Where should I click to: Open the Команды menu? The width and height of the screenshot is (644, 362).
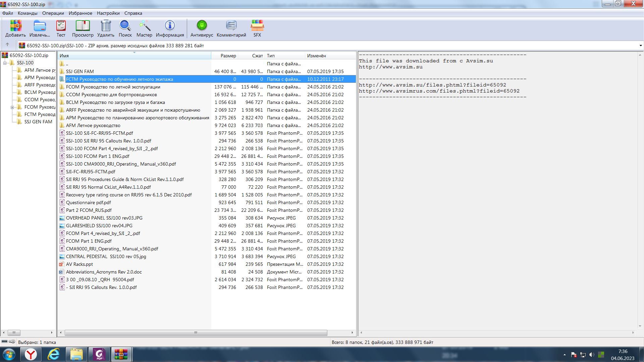[x=28, y=13]
